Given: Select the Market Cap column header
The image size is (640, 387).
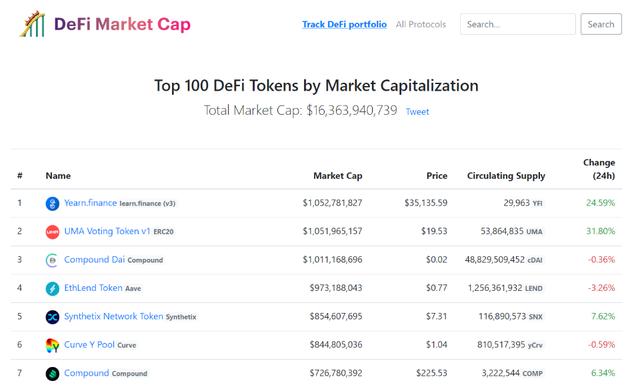Looking at the screenshot, I should [x=338, y=176].
